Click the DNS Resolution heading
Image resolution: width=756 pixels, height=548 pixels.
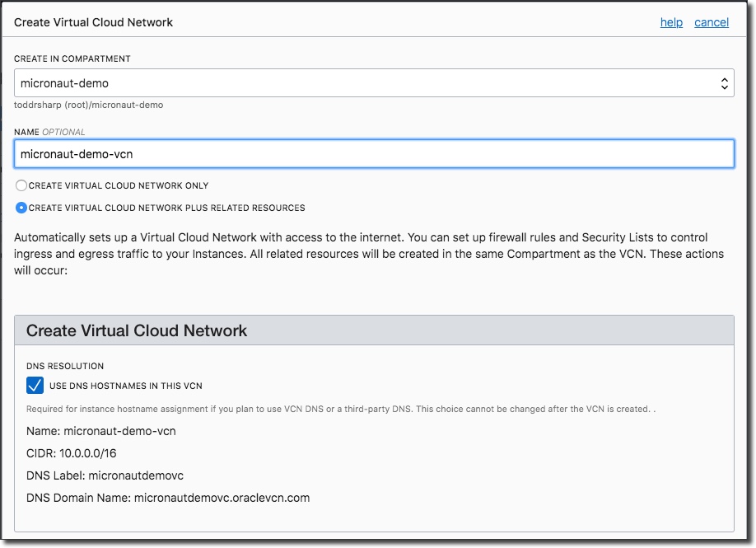[x=65, y=366]
